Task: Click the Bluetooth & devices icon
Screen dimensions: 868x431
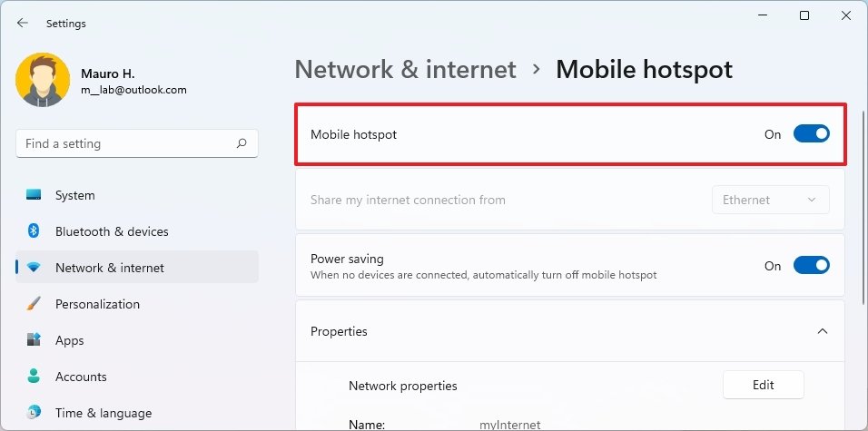Action: point(35,231)
